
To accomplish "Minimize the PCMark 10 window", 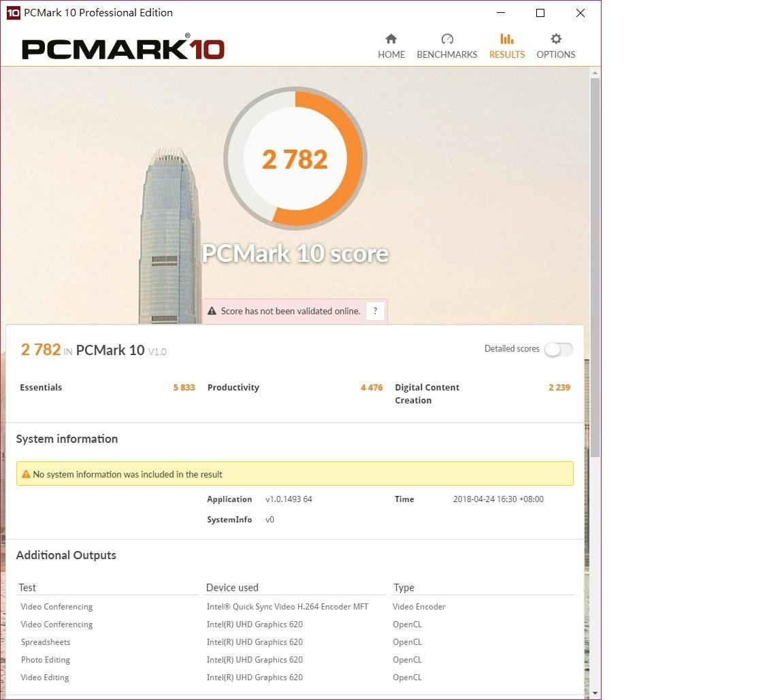I will (x=500, y=13).
